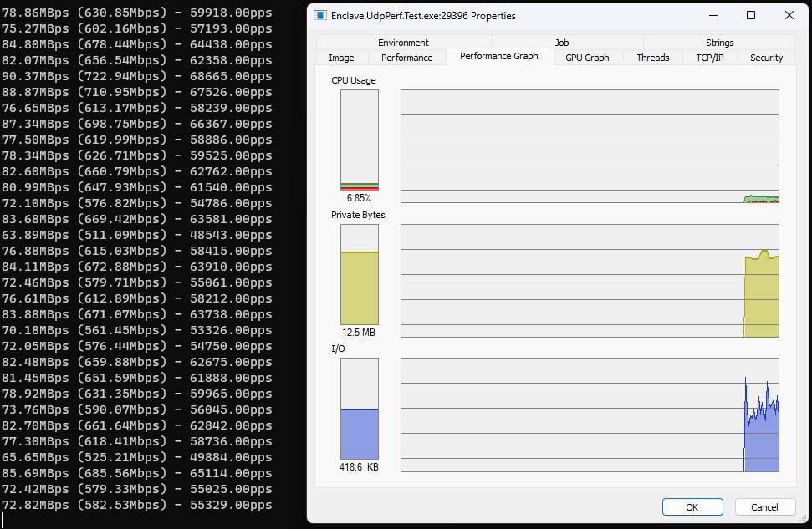Click terminal line 73.76MBps (590.07Mbps)
The height and width of the screenshot is (529, 812).
point(136,409)
